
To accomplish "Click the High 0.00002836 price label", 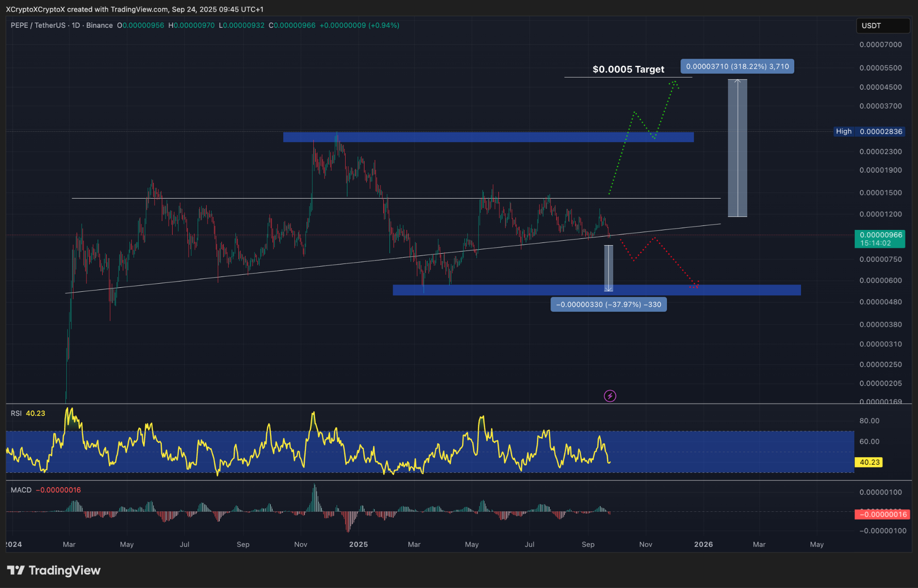I will point(869,131).
